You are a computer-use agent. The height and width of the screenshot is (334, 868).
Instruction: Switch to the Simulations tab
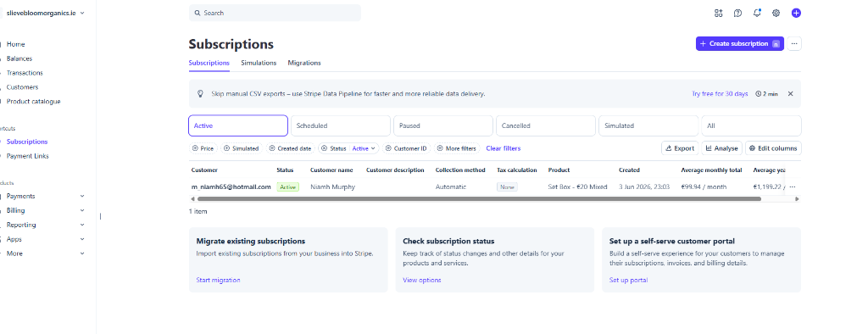click(x=259, y=63)
